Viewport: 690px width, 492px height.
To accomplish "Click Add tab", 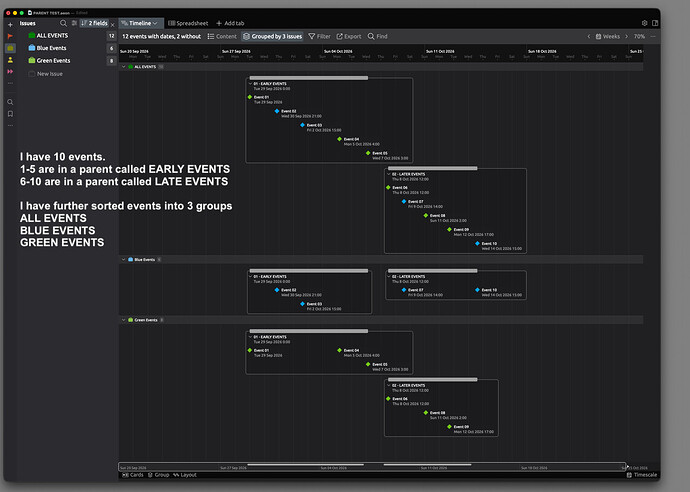I will 230,23.
